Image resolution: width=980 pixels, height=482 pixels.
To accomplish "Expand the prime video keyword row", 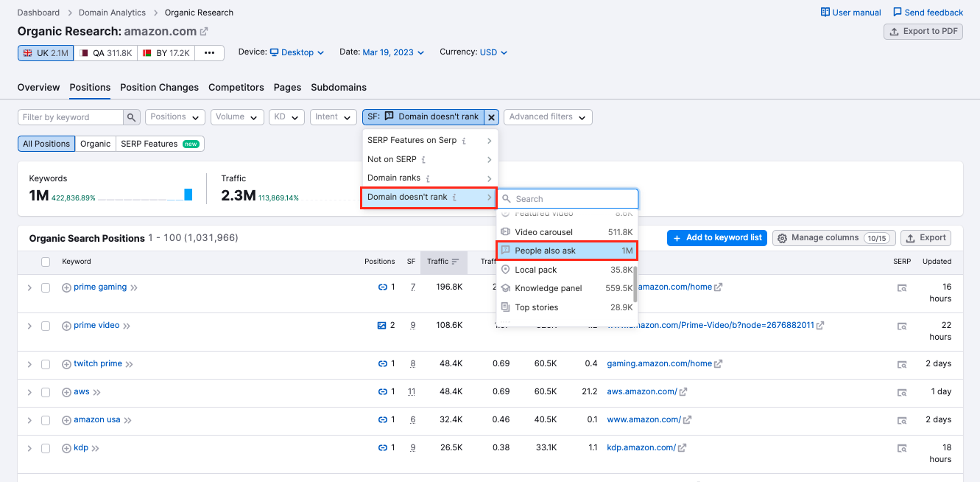I will [29, 326].
